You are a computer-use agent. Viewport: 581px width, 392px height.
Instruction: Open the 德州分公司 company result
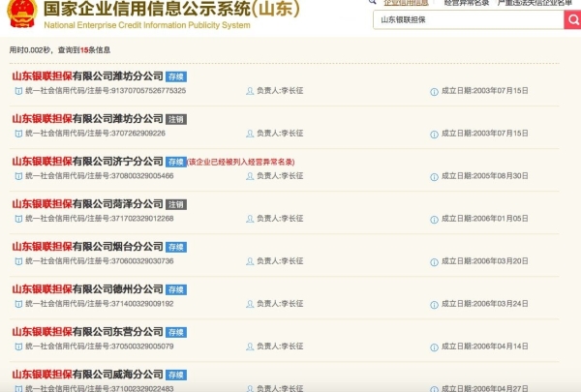tap(87, 289)
